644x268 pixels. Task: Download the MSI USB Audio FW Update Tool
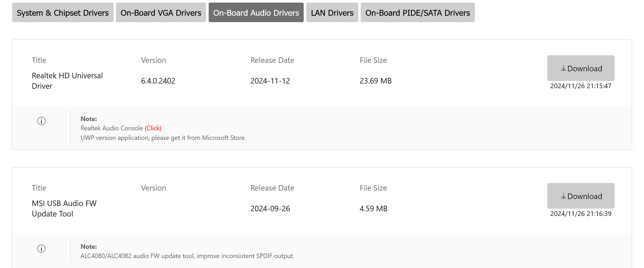pyautogui.click(x=581, y=196)
